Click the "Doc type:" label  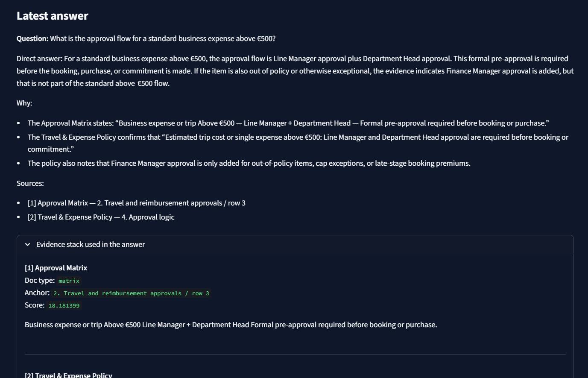point(40,281)
